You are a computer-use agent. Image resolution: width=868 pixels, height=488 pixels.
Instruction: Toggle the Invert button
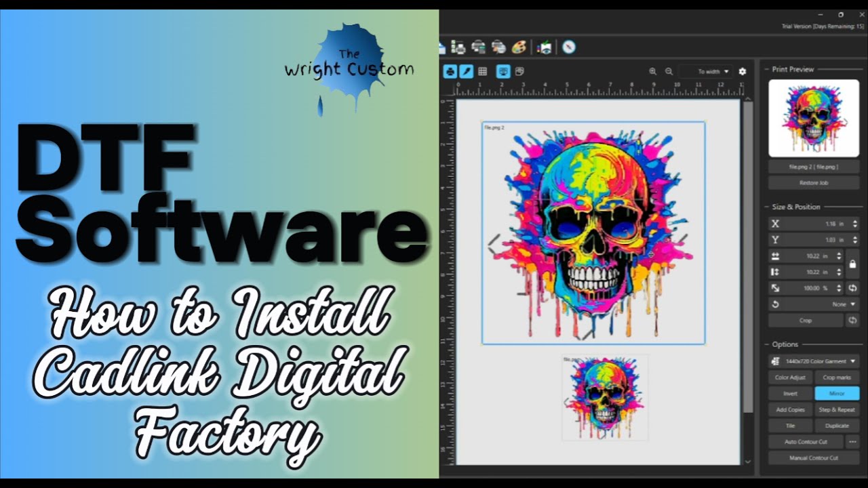pyautogui.click(x=790, y=394)
